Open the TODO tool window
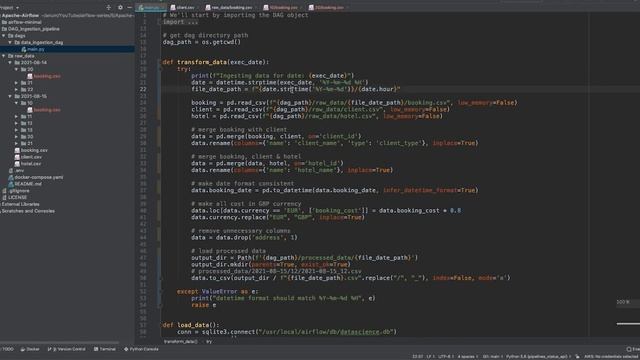Image resolution: width=640 pixels, height=360 pixels. [7, 349]
